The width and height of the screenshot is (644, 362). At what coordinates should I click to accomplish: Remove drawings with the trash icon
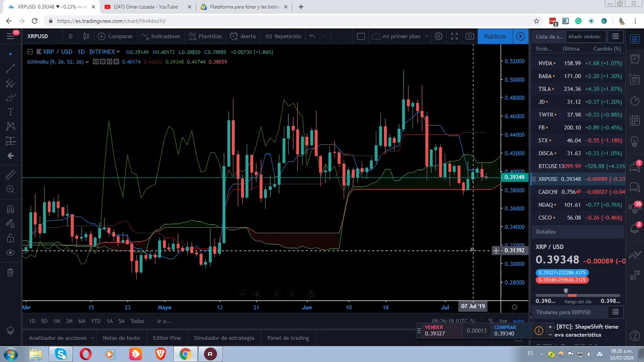[x=10, y=273]
